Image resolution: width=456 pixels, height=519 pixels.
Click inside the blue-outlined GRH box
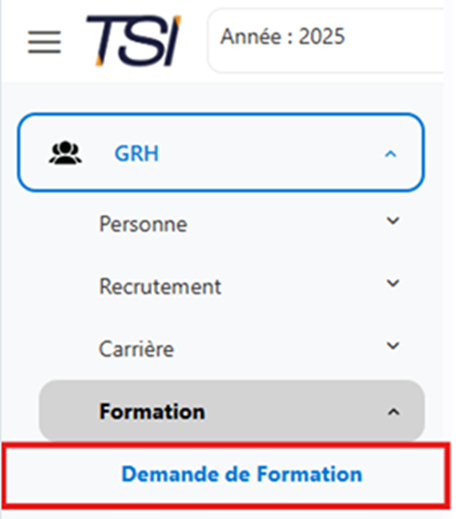221,153
